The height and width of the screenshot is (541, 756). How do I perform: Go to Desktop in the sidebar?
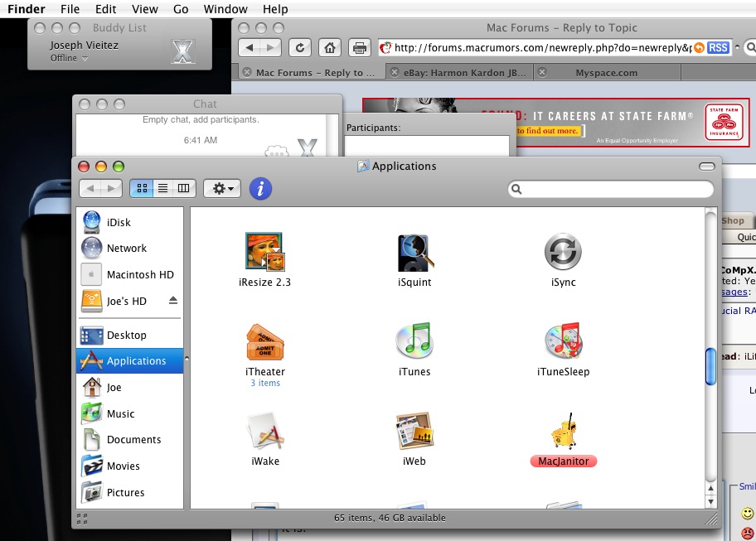pyautogui.click(x=129, y=335)
